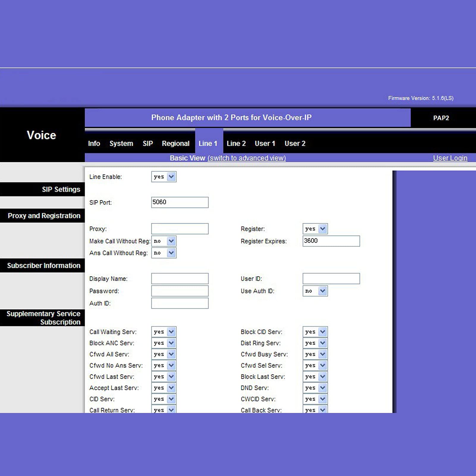The image size is (476, 476).
Task: Open the CID Serv dropdown
Action: (x=164, y=399)
